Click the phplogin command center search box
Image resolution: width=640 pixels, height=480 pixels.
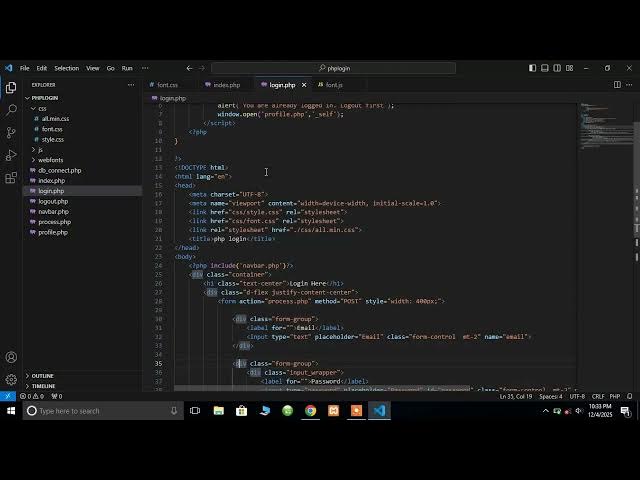pyautogui.click(x=333, y=68)
